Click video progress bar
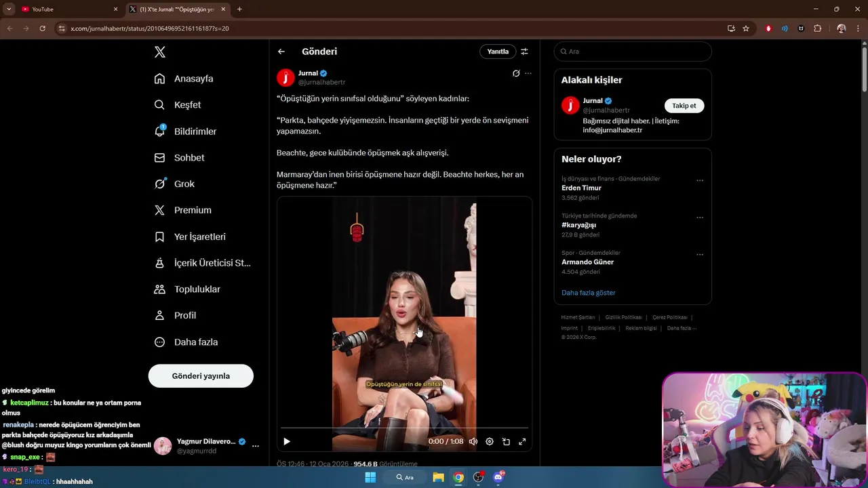868x488 pixels. 404,428
